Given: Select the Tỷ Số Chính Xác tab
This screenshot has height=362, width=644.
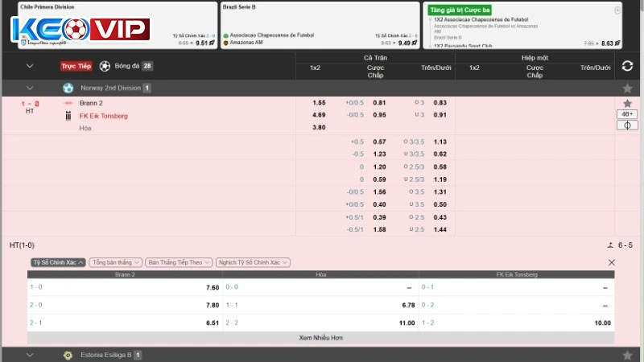Looking at the screenshot, I should point(58,262).
